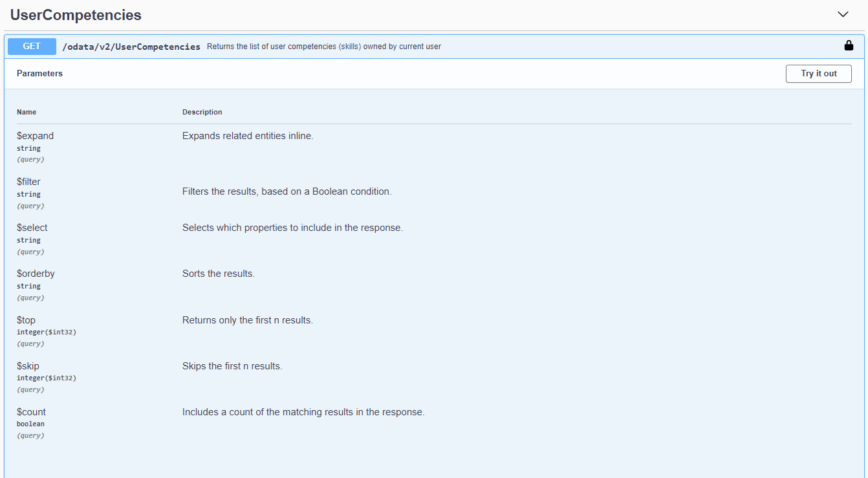Screen dimensions: 868x478
Task: Select the Parameters section header
Action: (39, 74)
